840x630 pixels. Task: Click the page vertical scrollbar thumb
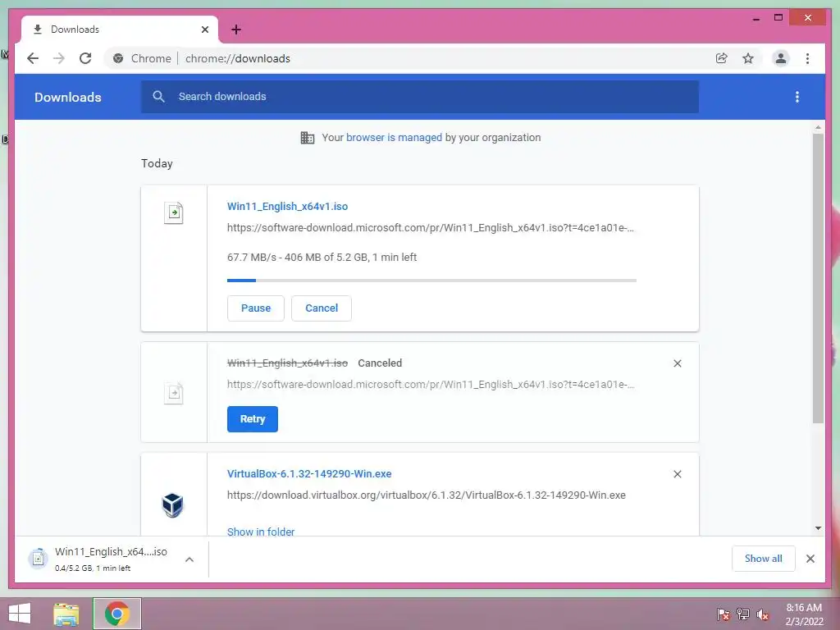coord(818,279)
